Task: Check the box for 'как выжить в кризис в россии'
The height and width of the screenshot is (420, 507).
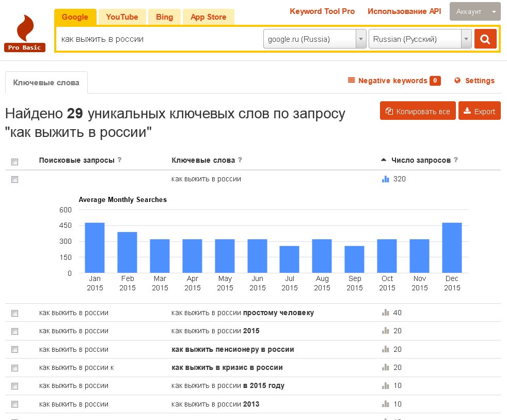Action: pyautogui.click(x=14, y=368)
